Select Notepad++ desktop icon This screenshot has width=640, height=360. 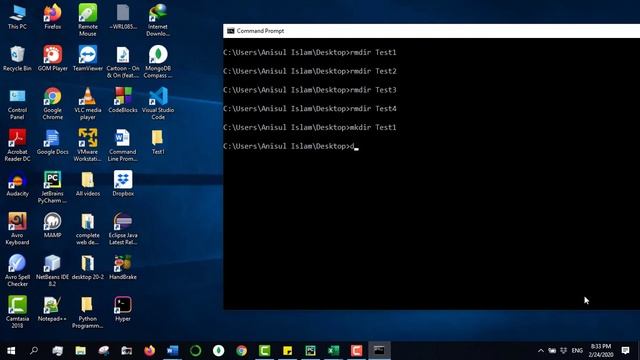53,309
